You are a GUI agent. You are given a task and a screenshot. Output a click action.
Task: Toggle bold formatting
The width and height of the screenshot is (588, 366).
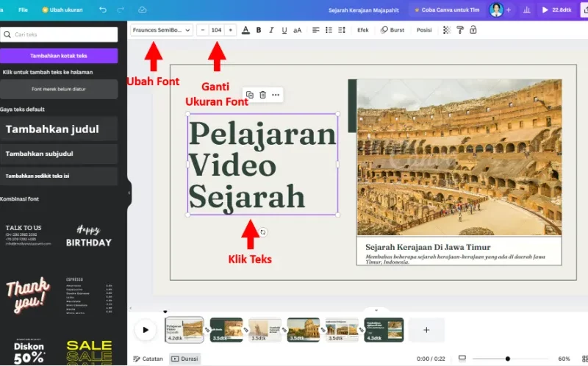coord(259,30)
